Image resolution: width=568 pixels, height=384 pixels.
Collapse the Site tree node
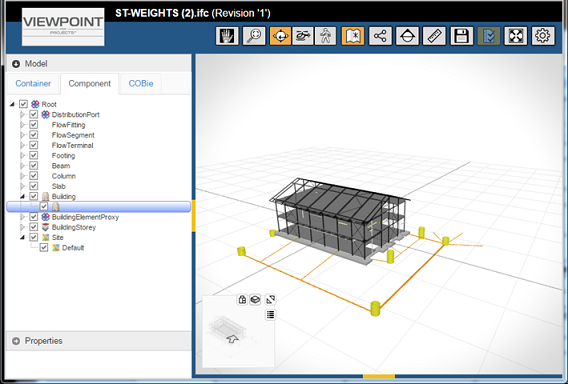[x=22, y=237]
